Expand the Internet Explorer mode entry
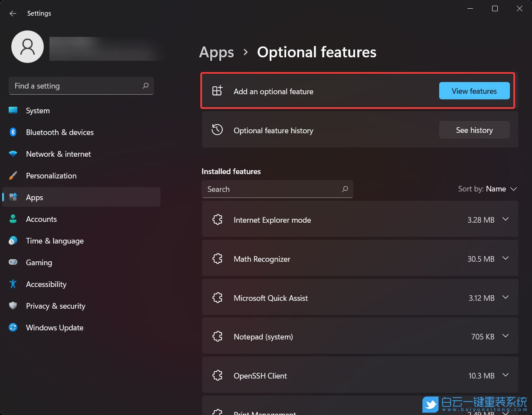532x415 pixels. pos(505,220)
